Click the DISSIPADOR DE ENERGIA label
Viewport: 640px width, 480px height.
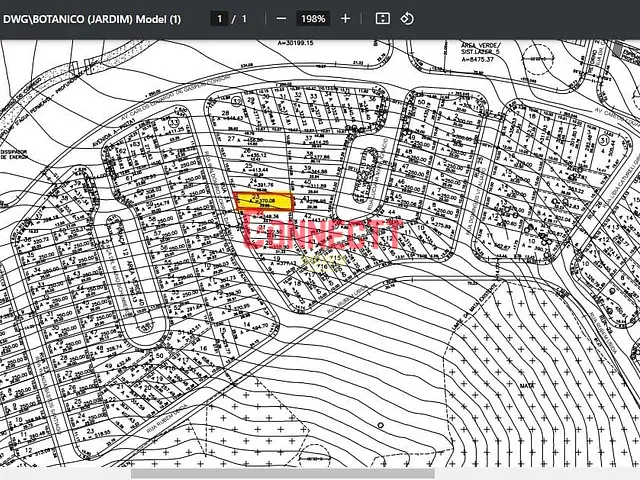(x=14, y=154)
